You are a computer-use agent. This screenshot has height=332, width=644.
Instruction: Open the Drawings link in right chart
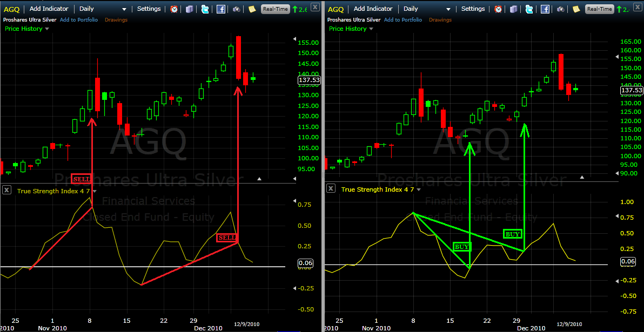[x=440, y=19]
